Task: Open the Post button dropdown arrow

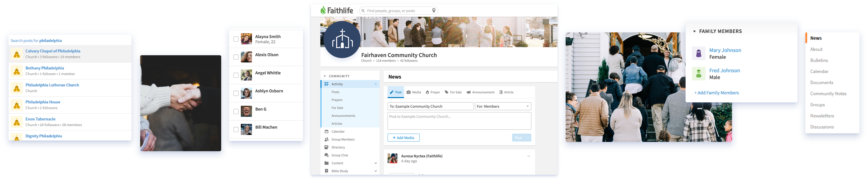Action: 528,138
